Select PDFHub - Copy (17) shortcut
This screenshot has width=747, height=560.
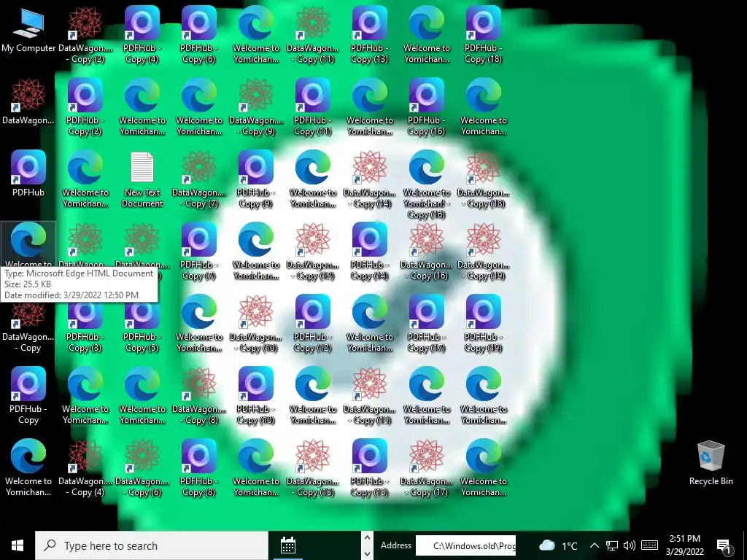(x=426, y=324)
